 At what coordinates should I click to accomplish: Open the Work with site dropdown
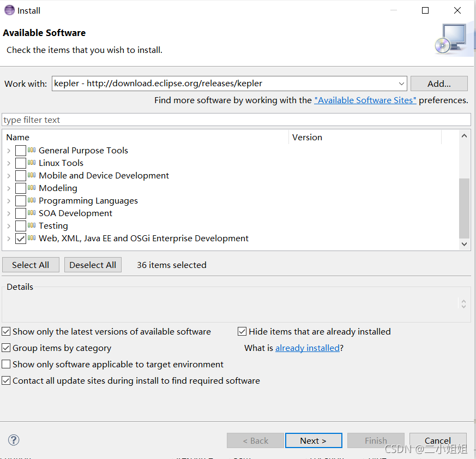tap(401, 84)
